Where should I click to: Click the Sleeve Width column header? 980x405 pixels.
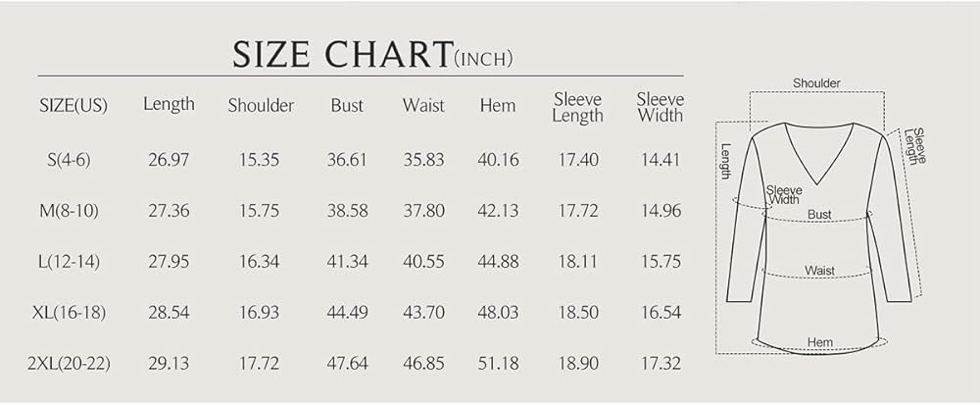pos(661,108)
